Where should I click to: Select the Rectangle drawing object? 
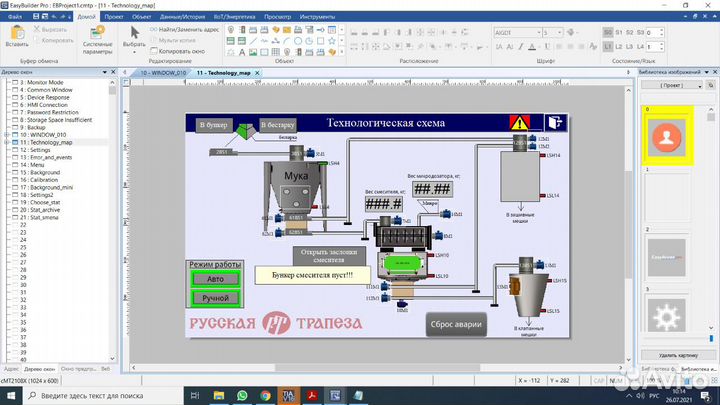[321, 41]
